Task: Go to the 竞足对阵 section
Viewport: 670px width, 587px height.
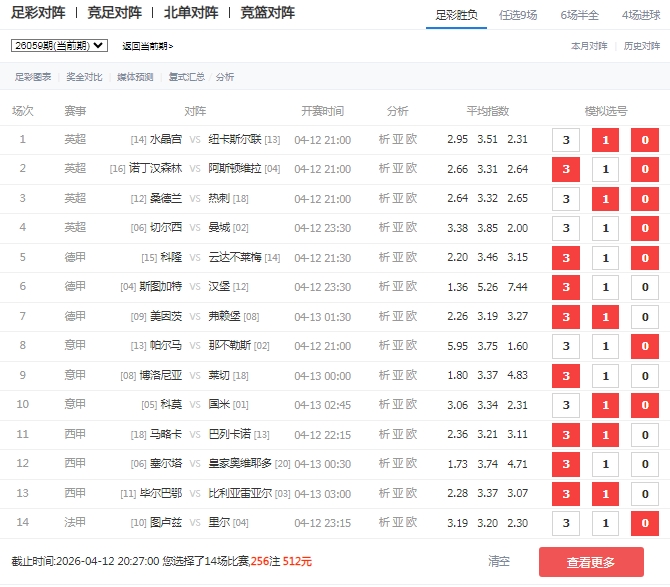Action: click(x=115, y=13)
